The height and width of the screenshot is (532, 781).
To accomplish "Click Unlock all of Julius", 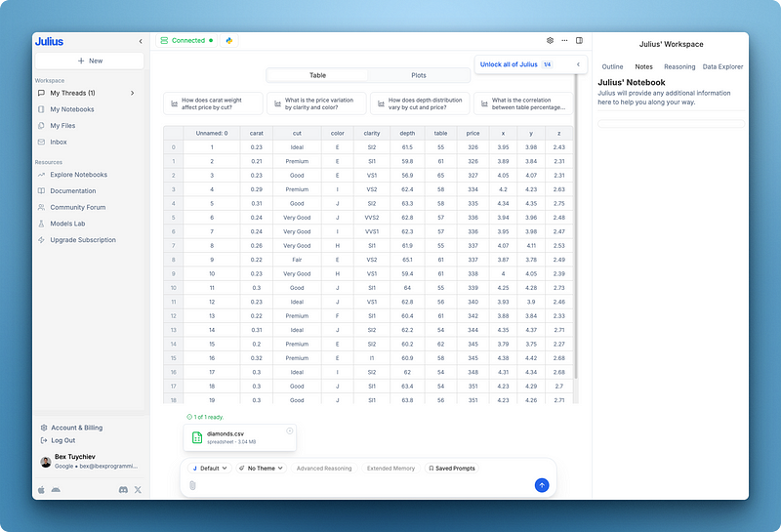I will point(509,64).
